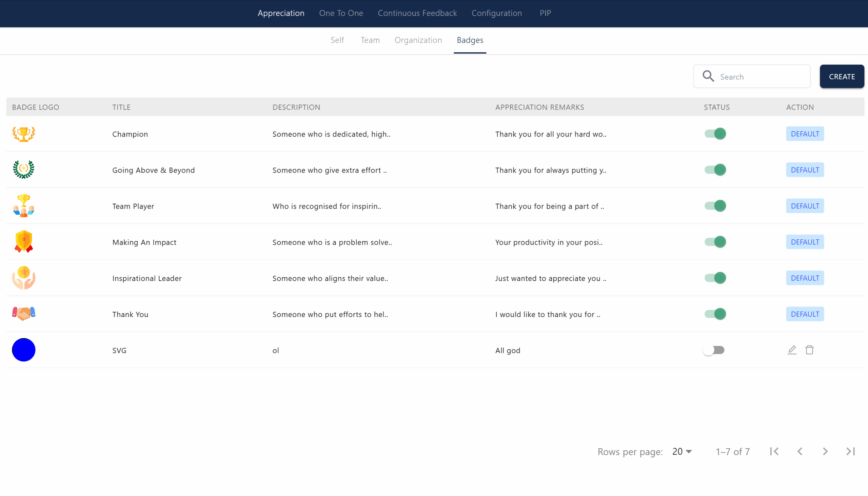
Task: Switch to the Self tab
Action: (x=337, y=40)
